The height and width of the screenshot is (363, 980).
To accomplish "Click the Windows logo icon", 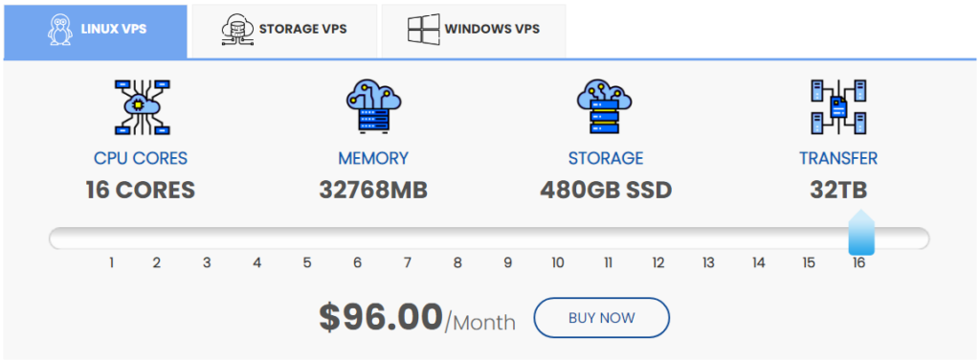I will tap(424, 29).
